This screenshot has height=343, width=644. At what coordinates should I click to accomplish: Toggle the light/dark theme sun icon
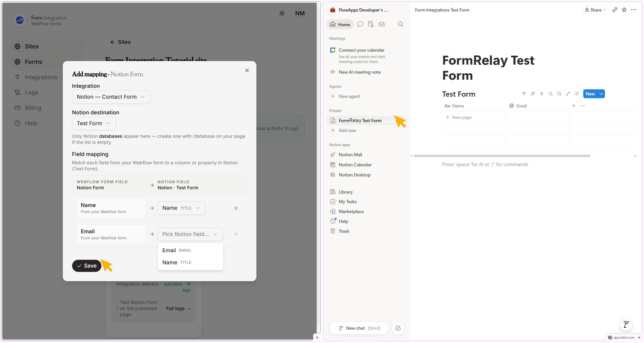click(x=282, y=13)
